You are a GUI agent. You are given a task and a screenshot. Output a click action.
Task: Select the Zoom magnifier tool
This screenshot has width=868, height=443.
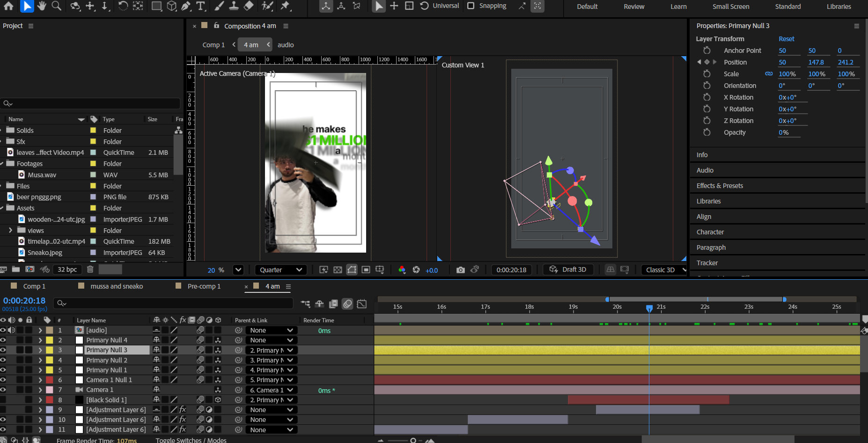pyautogui.click(x=57, y=6)
